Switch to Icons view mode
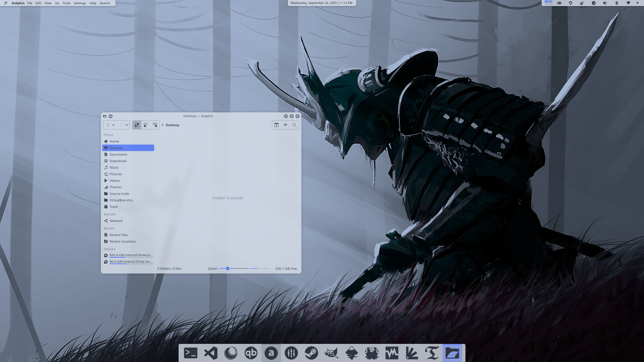644x362 pixels. (137, 125)
